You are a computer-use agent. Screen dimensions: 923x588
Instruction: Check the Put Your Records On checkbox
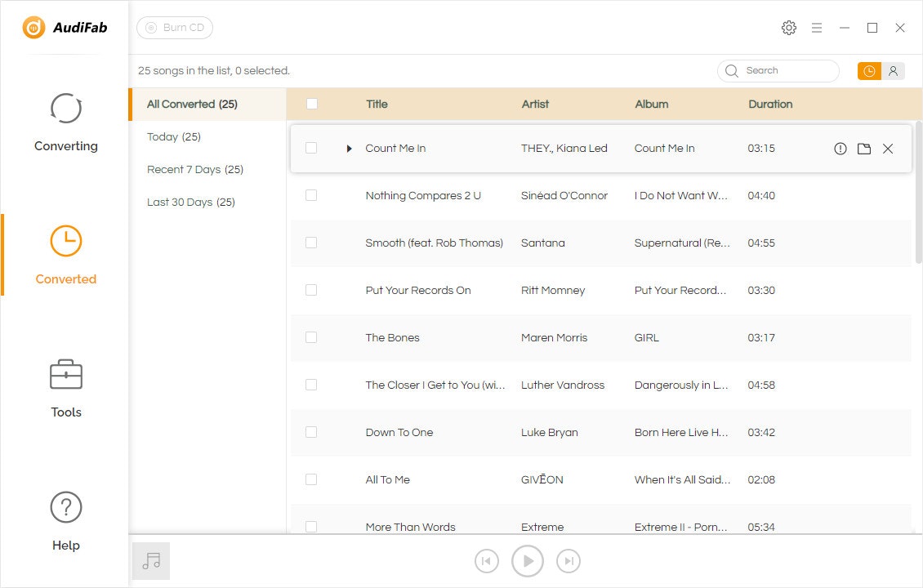tap(311, 290)
